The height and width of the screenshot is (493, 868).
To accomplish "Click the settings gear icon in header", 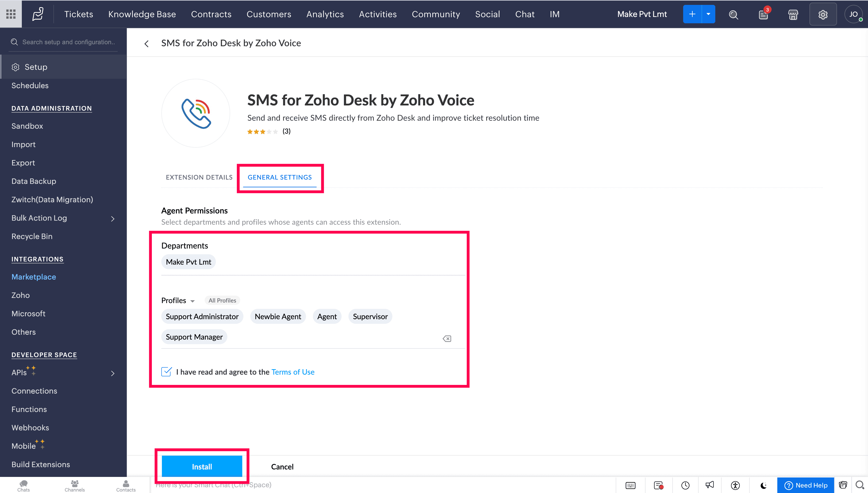I will (x=823, y=15).
